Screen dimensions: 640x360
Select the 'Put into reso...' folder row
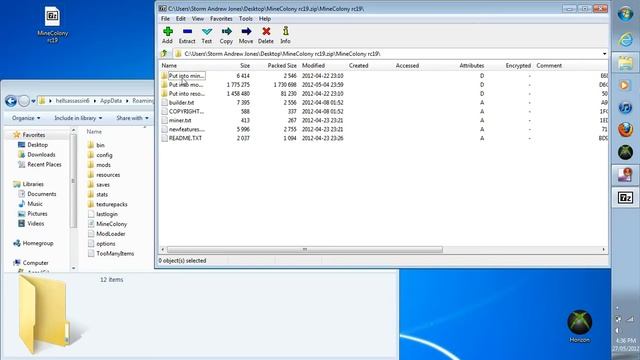[x=182, y=93]
